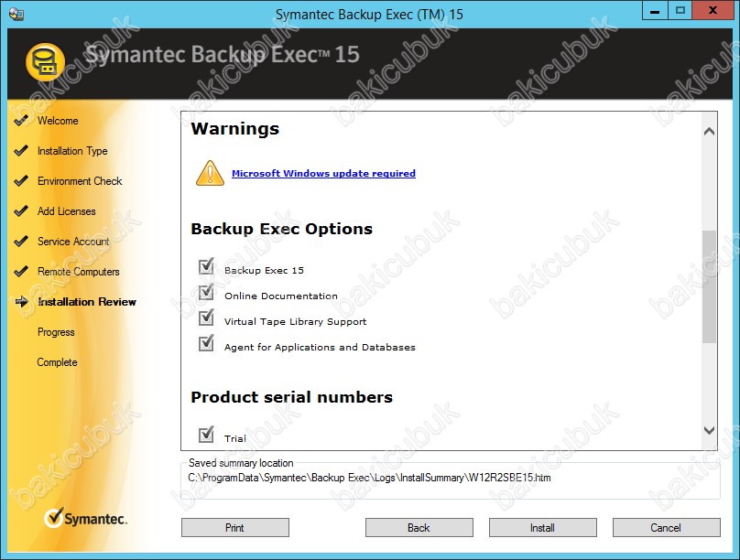The image size is (740, 560).
Task: Toggle the Trial serial number checkbox
Action: click(206, 434)
